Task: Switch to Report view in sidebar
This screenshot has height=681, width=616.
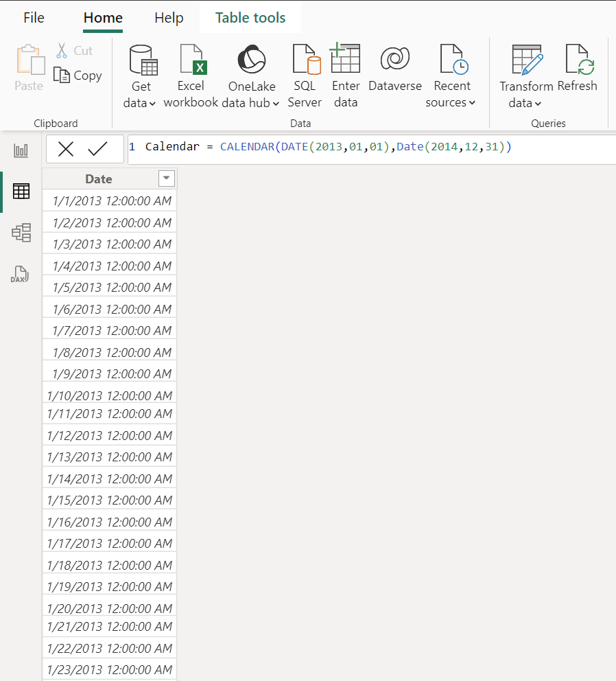Action: coord(21,151)
